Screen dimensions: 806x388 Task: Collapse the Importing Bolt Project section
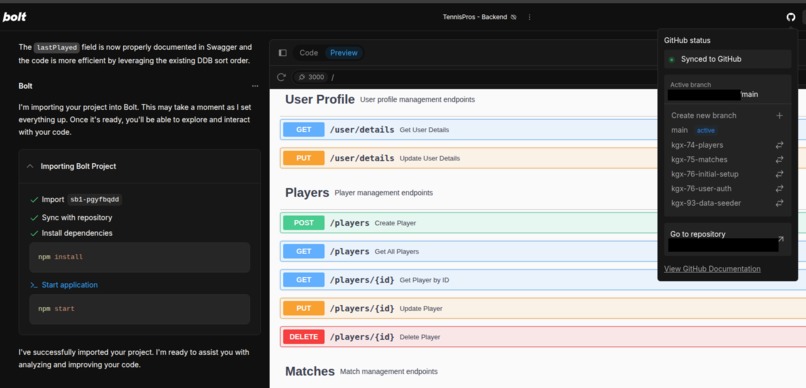click(30, 166)
